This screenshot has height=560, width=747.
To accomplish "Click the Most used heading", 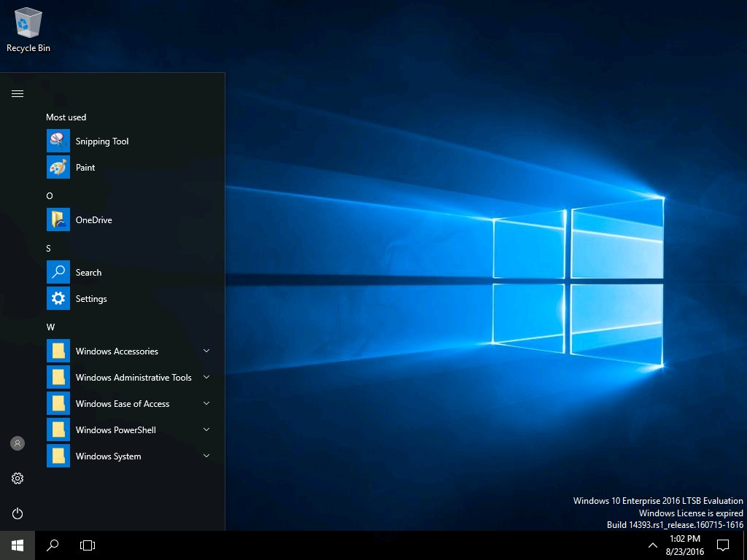I will pyautogui.click(x=66, y=117).
